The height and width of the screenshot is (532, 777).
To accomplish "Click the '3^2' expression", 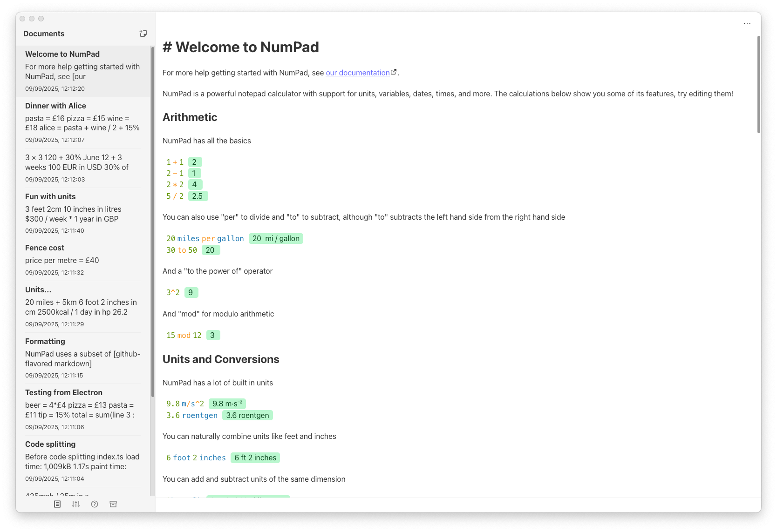I will 173,292.
